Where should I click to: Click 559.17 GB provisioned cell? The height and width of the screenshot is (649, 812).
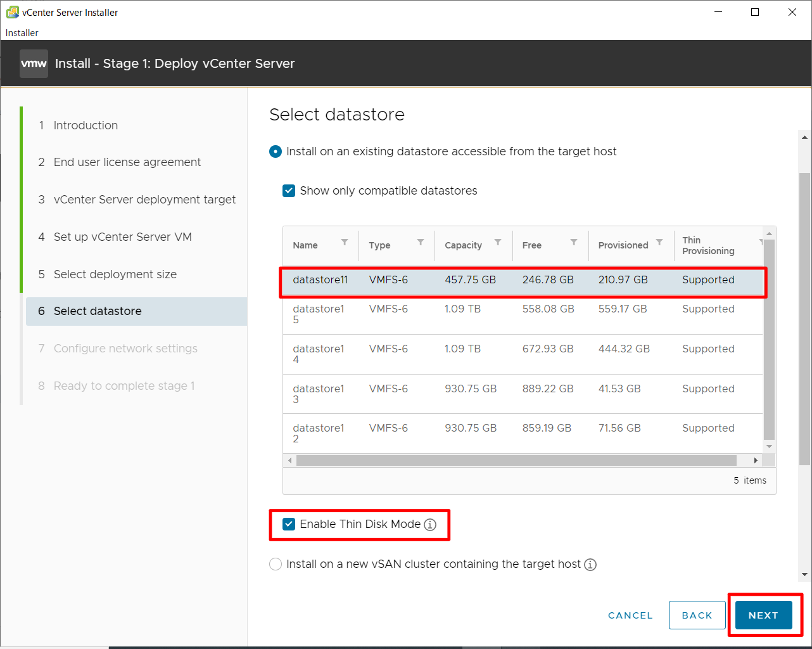[623, 309]
